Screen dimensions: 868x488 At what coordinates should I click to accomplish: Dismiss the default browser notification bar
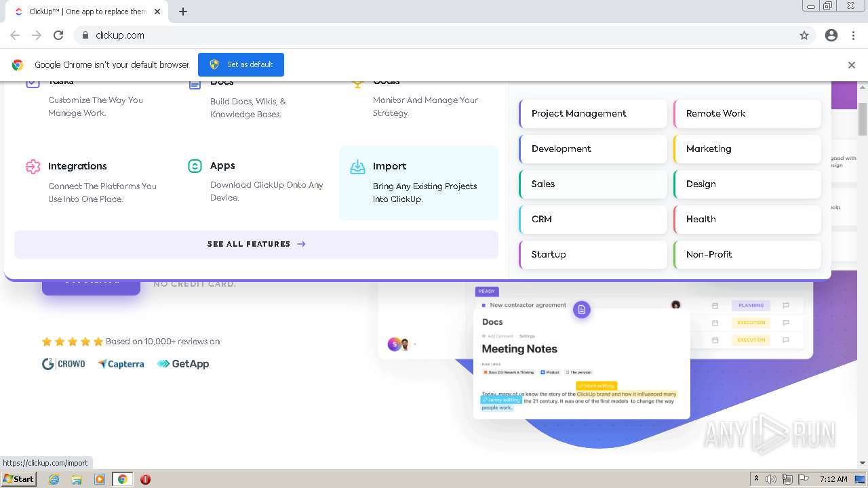click(852, 65)
